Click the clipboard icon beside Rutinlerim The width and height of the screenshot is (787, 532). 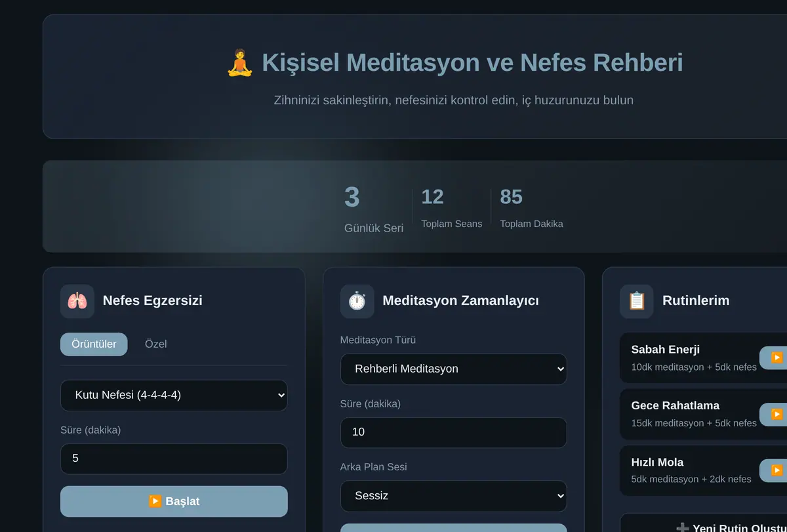pyautogui.click(x=637, y=301)
